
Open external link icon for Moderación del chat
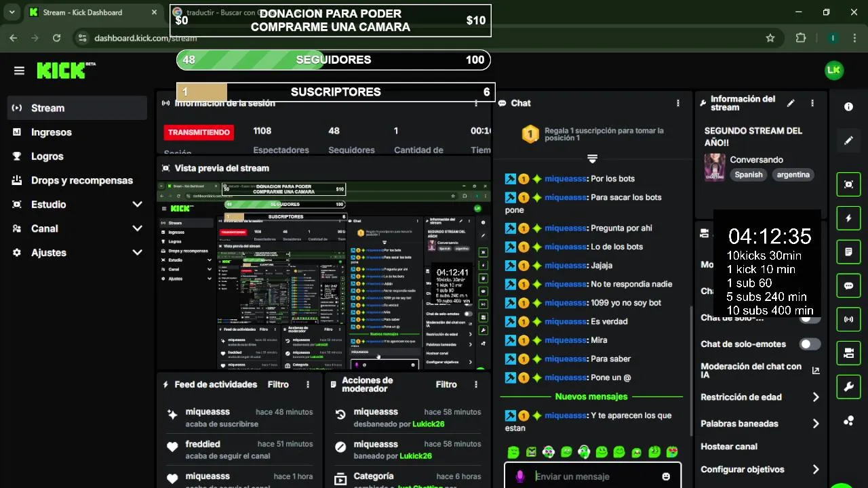click(x=816, y=371)
